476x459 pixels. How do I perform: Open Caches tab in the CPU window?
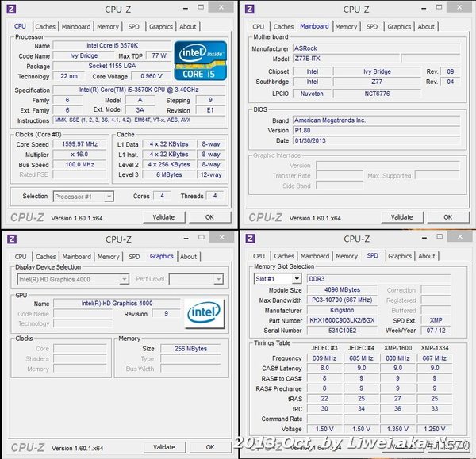pyautogui.click(x=45, y=27)
